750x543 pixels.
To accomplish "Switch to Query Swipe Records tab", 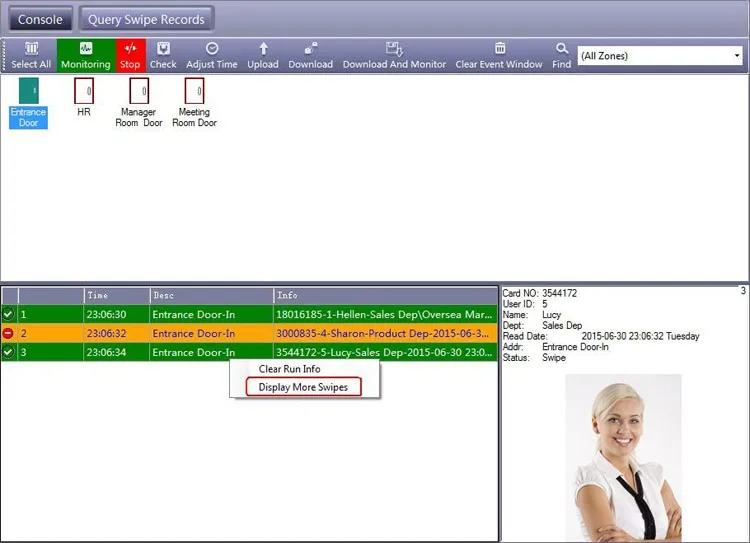I will [146, 20].
